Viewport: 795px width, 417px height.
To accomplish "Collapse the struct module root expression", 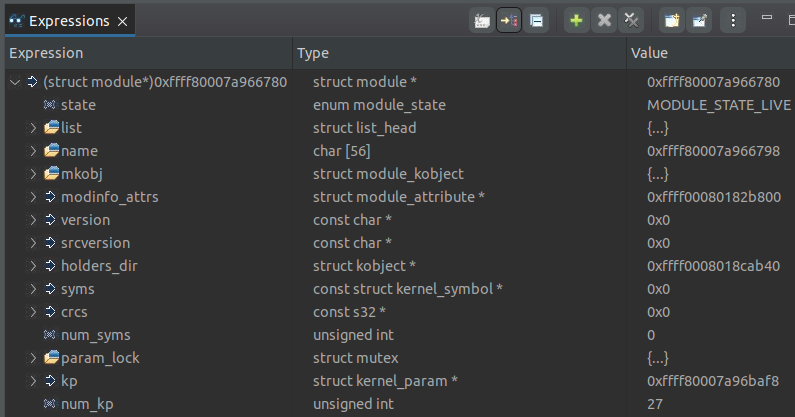I will [15, 82].
